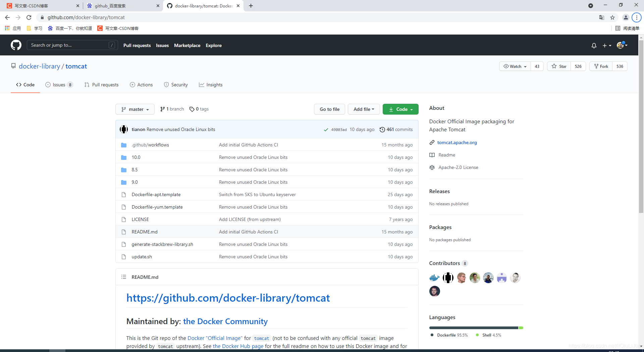Screen dimensions: 644x352
Task: Expand the Add file dropdown
Action: point(364,109)
